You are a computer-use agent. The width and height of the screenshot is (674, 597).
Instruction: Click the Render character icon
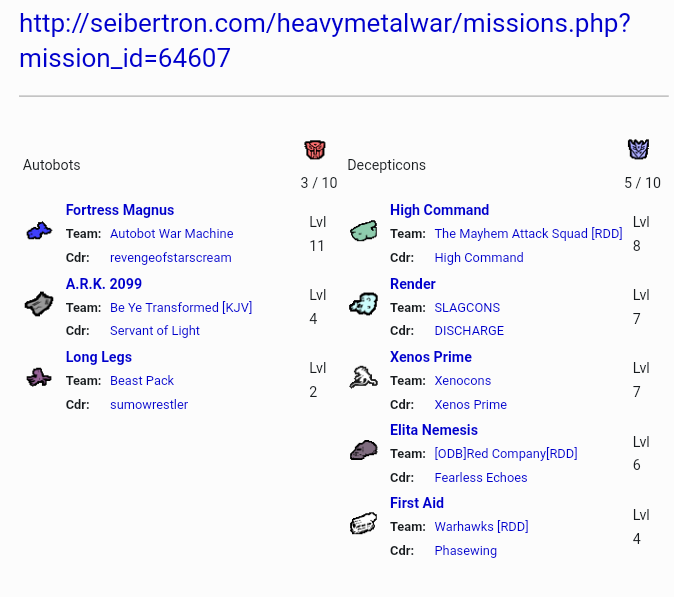[363, 304]
